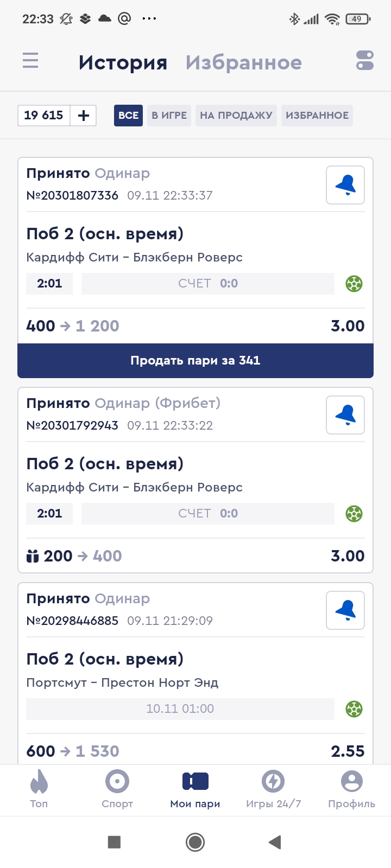
Task: Open the hamburger menu
Action: tap(30, 60)
